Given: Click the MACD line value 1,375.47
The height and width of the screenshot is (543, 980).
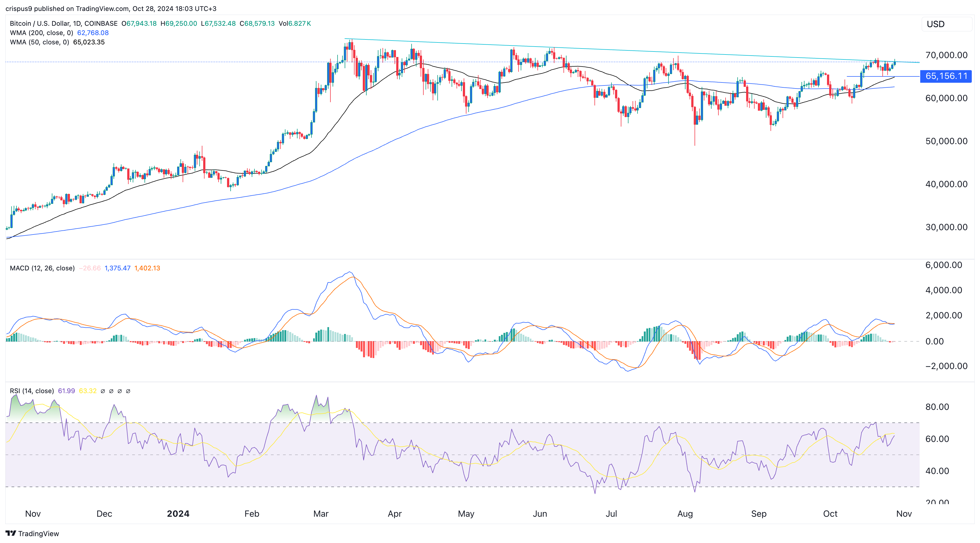Looking at the screenshot, I should (118, 268).
